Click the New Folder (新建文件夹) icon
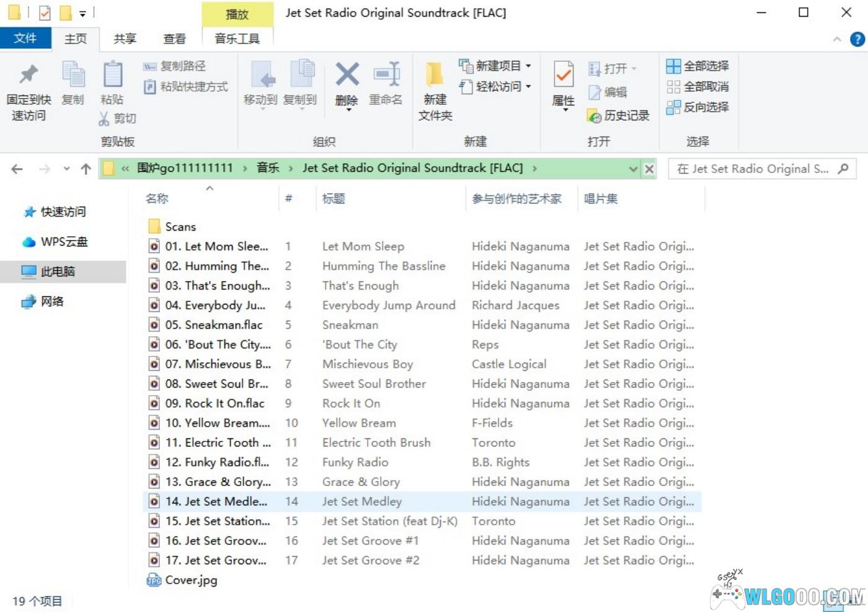 click(435, 76)
